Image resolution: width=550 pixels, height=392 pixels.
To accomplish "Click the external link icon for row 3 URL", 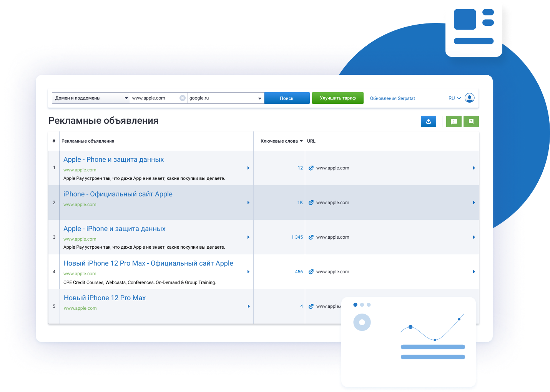I will tap(311, 237).
